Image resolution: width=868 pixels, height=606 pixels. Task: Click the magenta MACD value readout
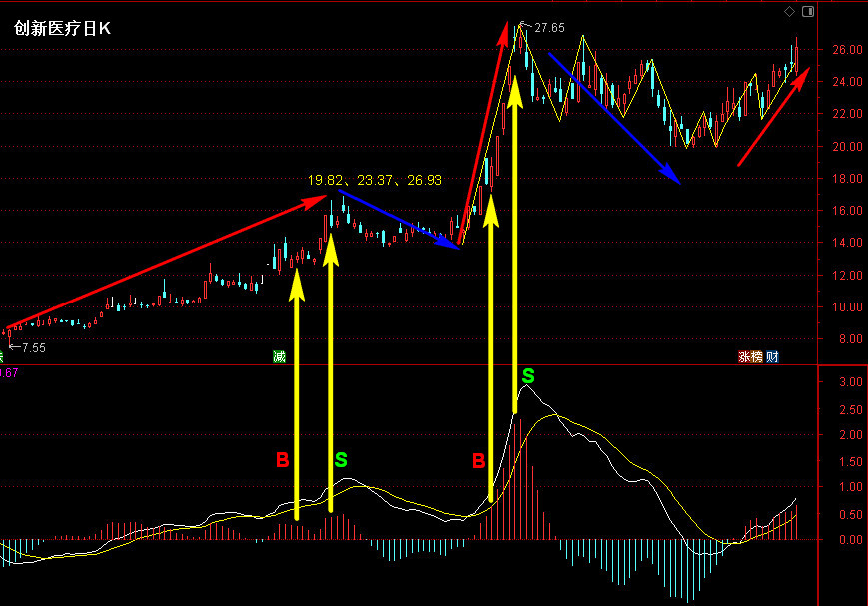(9, 373)
